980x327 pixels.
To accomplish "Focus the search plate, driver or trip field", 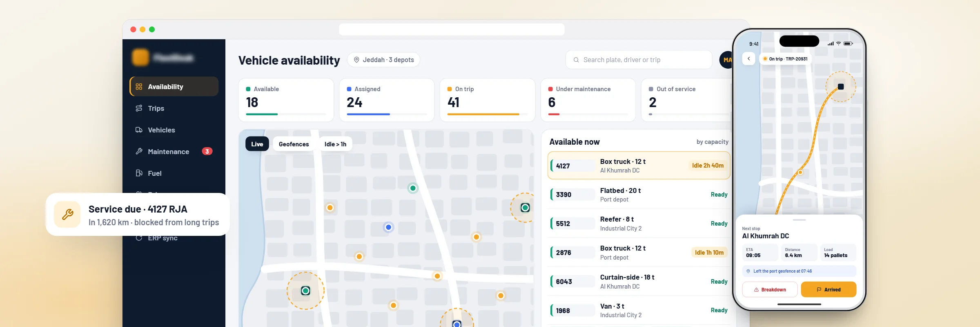I will tap(639, 60).
